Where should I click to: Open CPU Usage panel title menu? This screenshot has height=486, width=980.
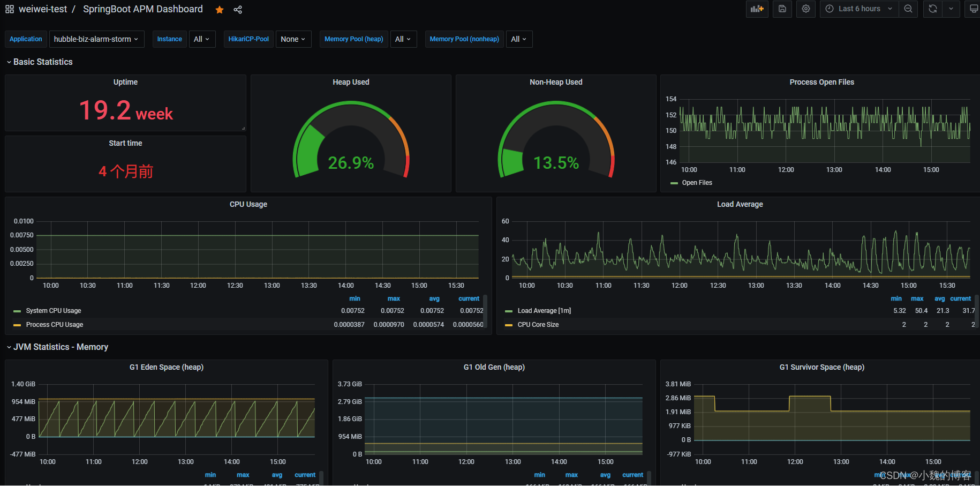(x=248, y=204)
